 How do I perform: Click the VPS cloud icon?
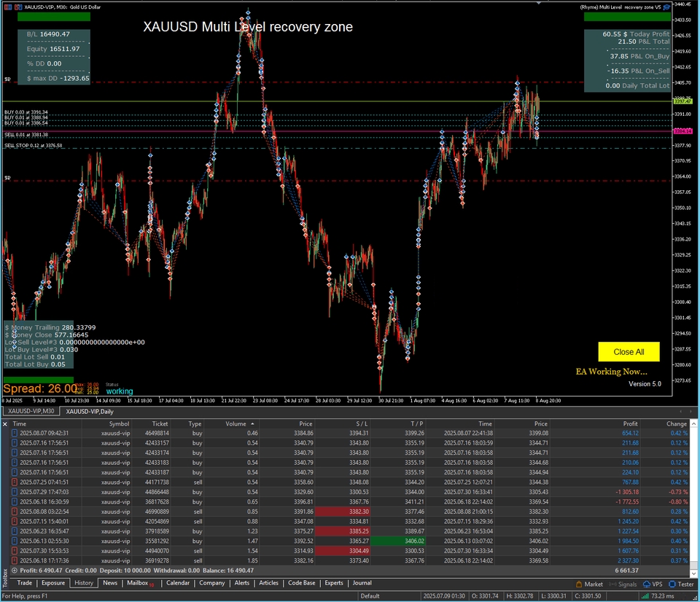click(x=647, y=584)
